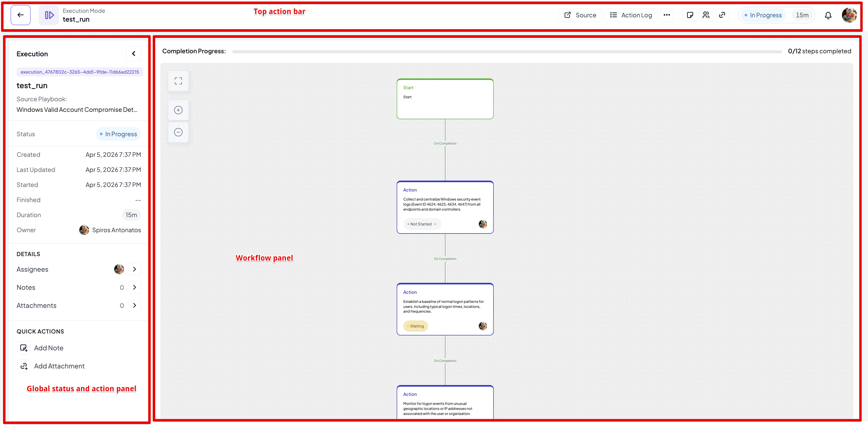Open the Not Started status dropdown
This screenshot has width=868, height=425.
[422, 224]
